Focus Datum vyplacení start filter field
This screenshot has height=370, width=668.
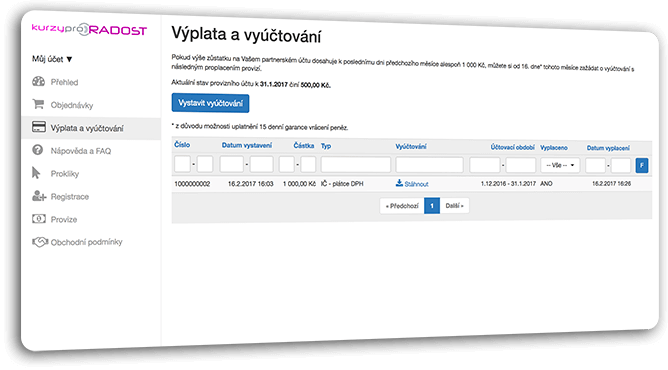click(x=595, y=165)
